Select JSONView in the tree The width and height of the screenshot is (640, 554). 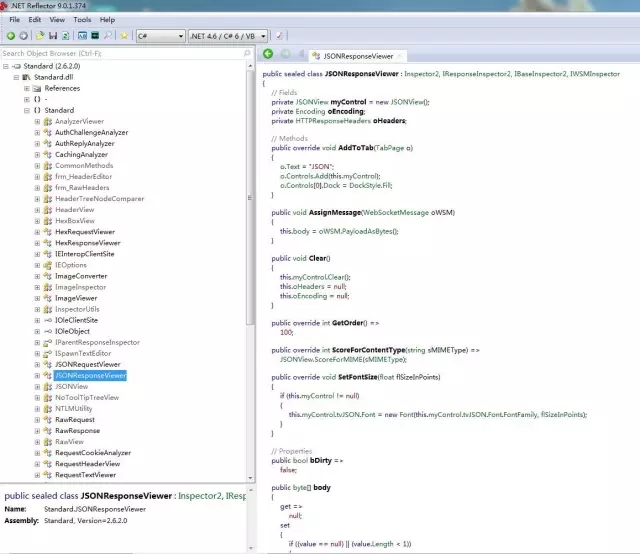coord(71,386)
